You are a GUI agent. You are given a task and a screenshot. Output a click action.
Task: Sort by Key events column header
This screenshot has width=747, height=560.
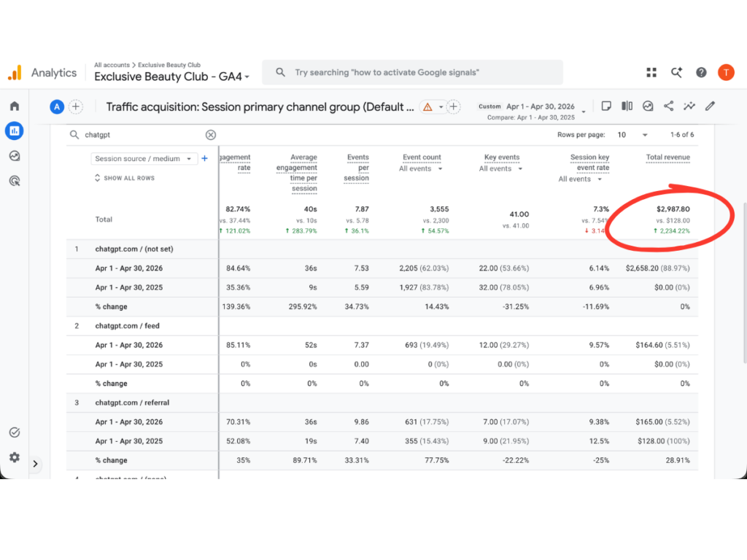pos(502,157)
